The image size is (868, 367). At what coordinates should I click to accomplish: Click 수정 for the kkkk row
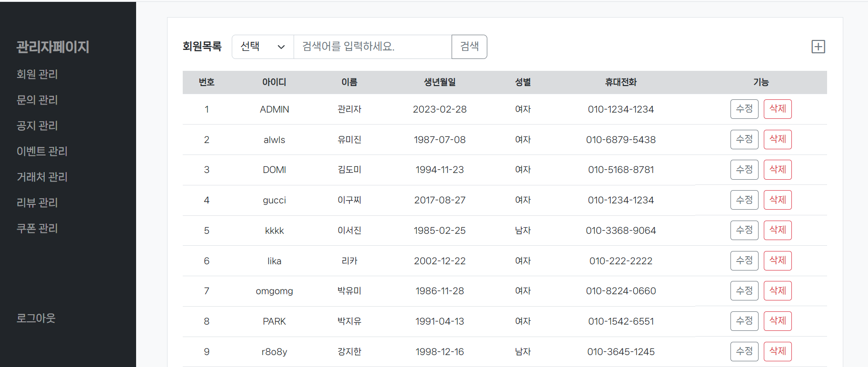(x=744, y=230)
